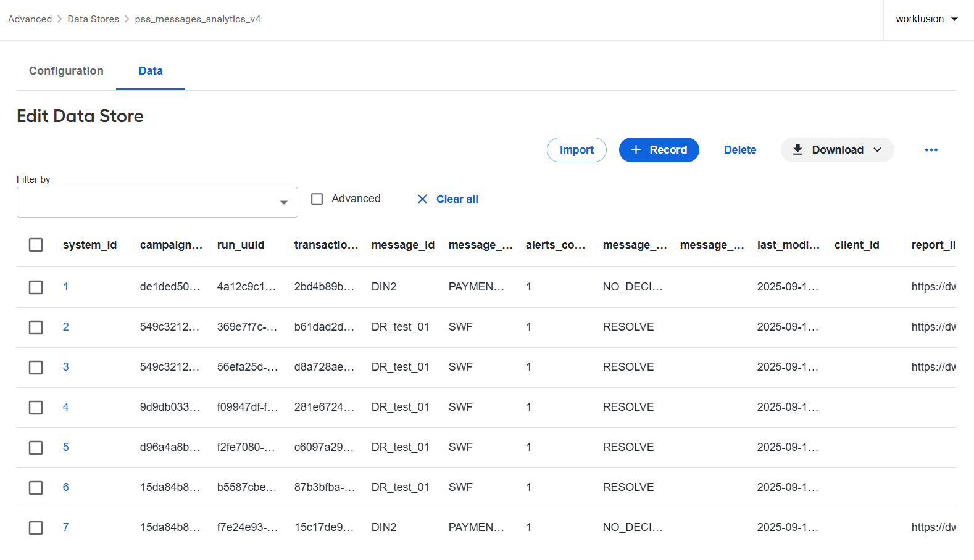Check the row checkbox for system_id 3
Viewport: 974px width, 560px height.
coord(36,368)
